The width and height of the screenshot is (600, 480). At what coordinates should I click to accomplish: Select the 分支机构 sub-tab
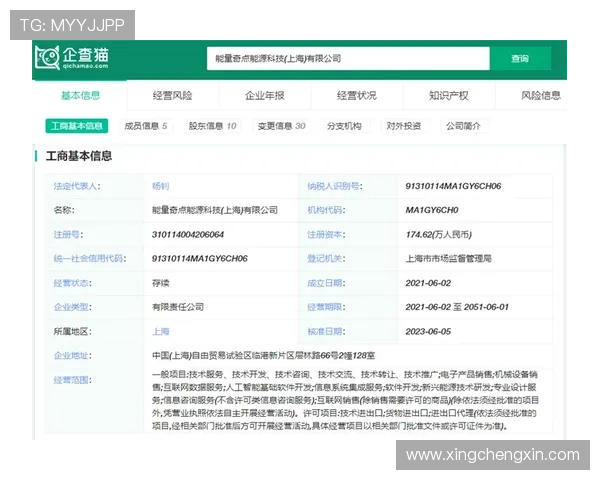(x=344, y=126)
